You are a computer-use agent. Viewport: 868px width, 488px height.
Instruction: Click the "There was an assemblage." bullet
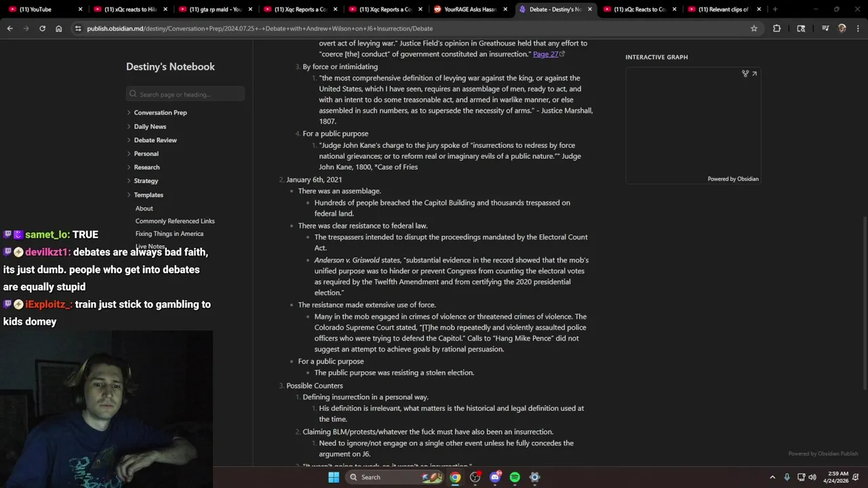point(340,191)
